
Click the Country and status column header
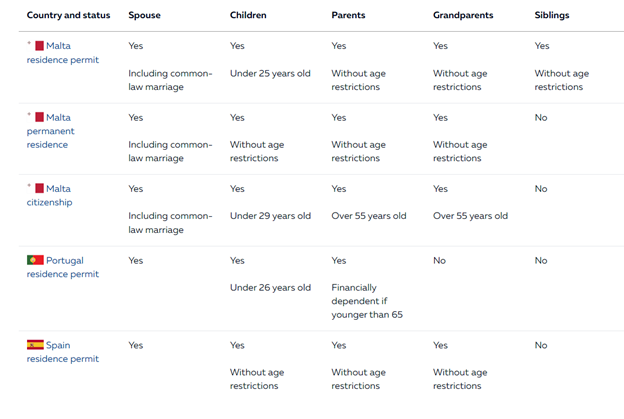68,15
